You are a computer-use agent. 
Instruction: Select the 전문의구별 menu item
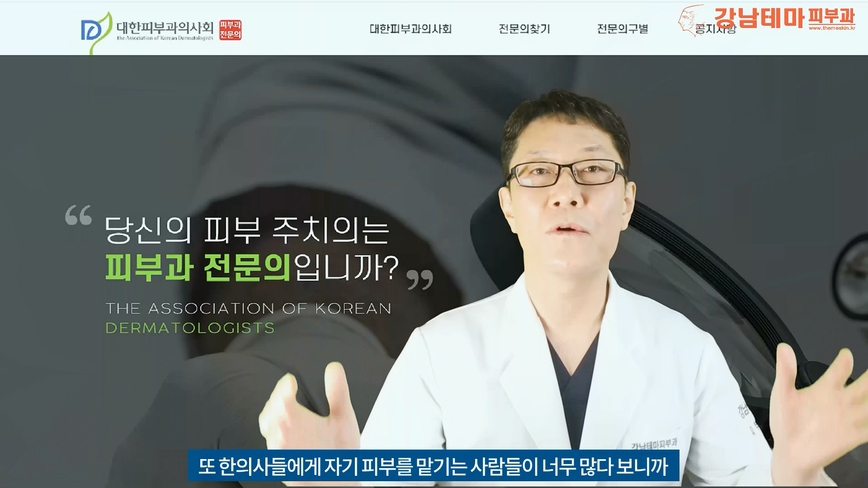(623, 29)
